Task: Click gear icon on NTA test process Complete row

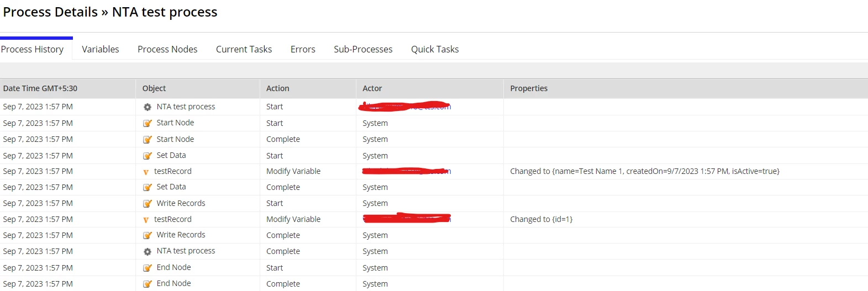Action: coord(148,251)
